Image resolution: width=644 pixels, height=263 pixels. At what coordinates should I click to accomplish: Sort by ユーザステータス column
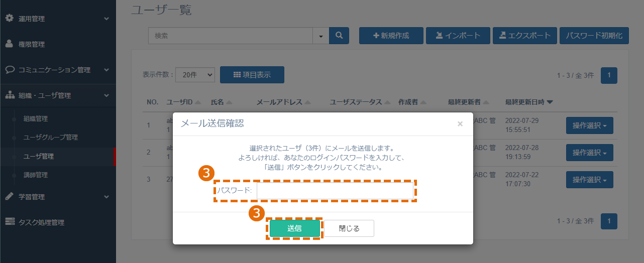[x=360, y=102]
